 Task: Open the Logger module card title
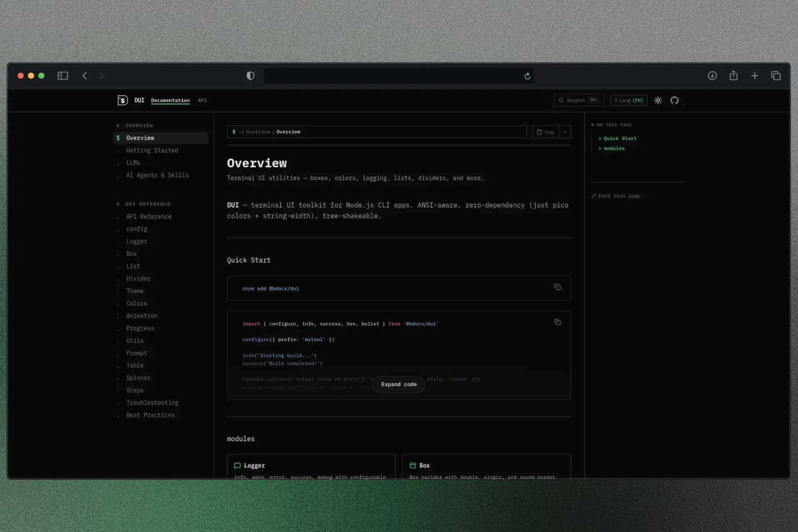point(254,465)
